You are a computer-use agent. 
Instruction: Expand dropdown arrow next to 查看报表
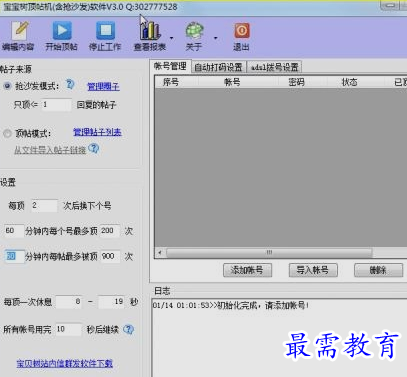[171, 38]
